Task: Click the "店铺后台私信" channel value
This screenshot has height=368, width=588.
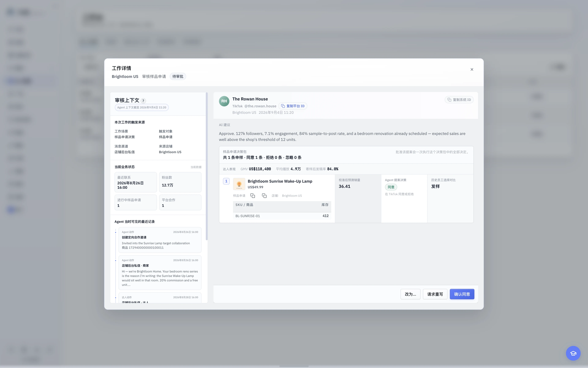Action: 125,152
